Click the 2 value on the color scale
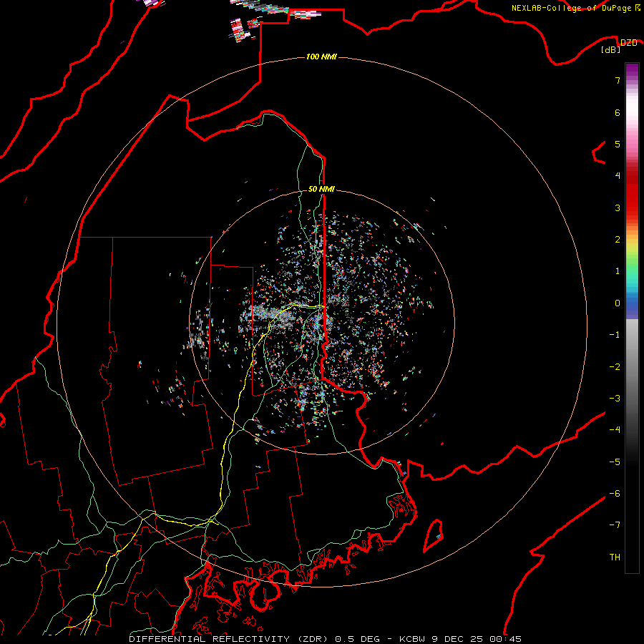644x644 pixels. (x=618, y=240)
